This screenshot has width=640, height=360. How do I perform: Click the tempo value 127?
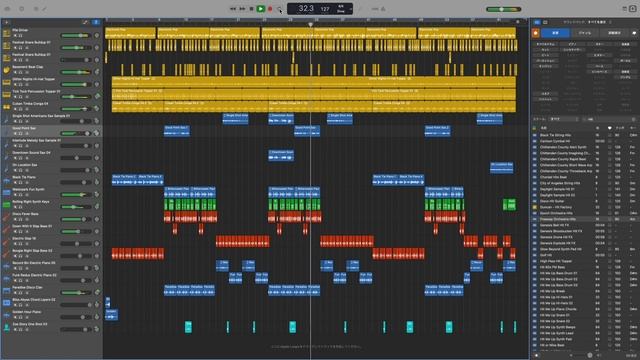coord(325,9)
